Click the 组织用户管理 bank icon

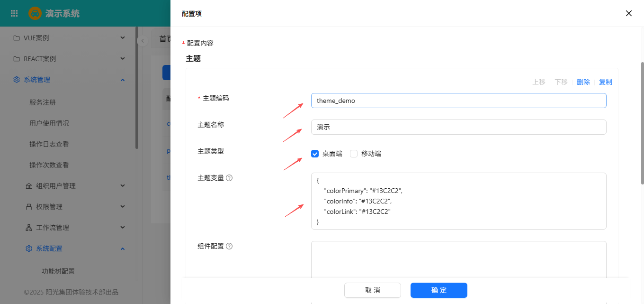tap(29, 186)
